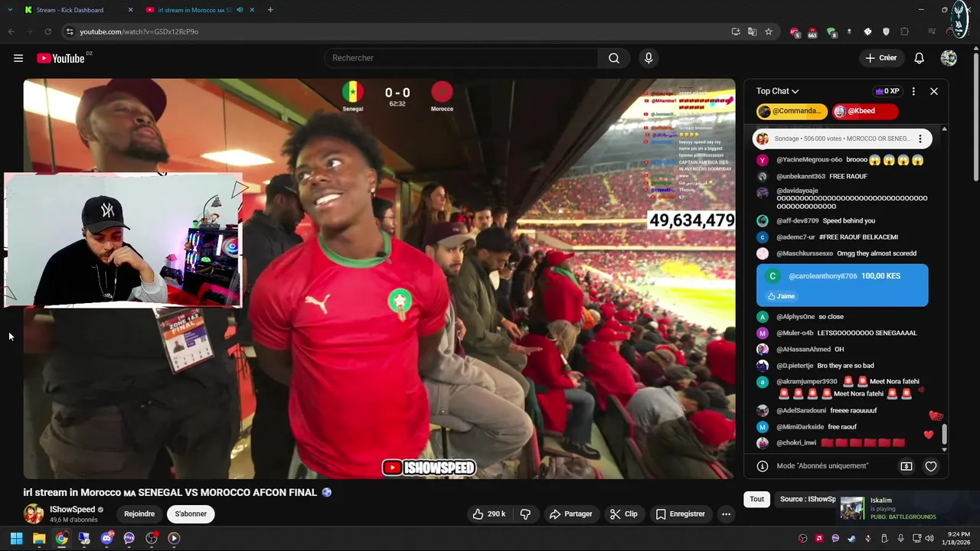Click the Steam icon in the system tray
The height and width of the screenshot is (551, 980).
point(851,538)
